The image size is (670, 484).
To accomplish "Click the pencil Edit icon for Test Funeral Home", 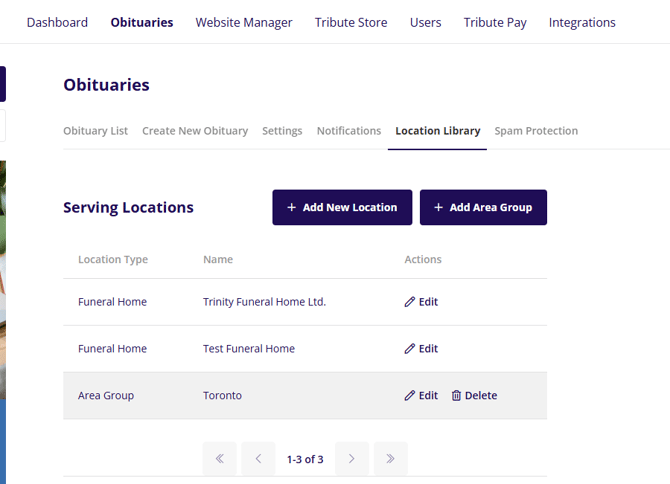I will pyautogui.click(x=410, y=349).
